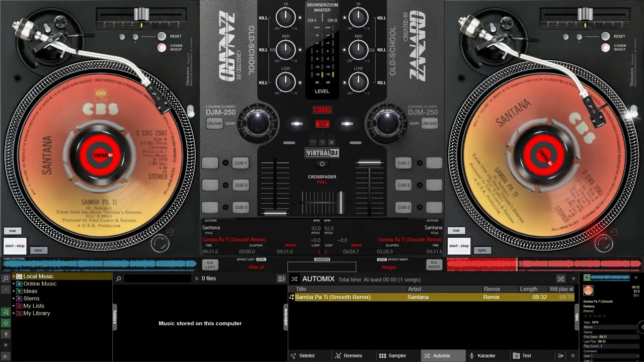
Task: Toggle the red MIXER button
Action: pos(322,110)
